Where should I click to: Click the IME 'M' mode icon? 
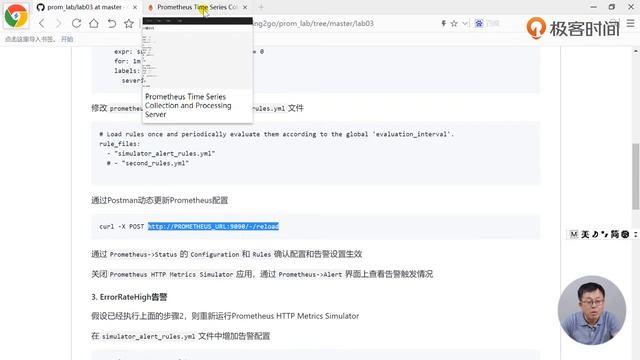pos(573,234)
